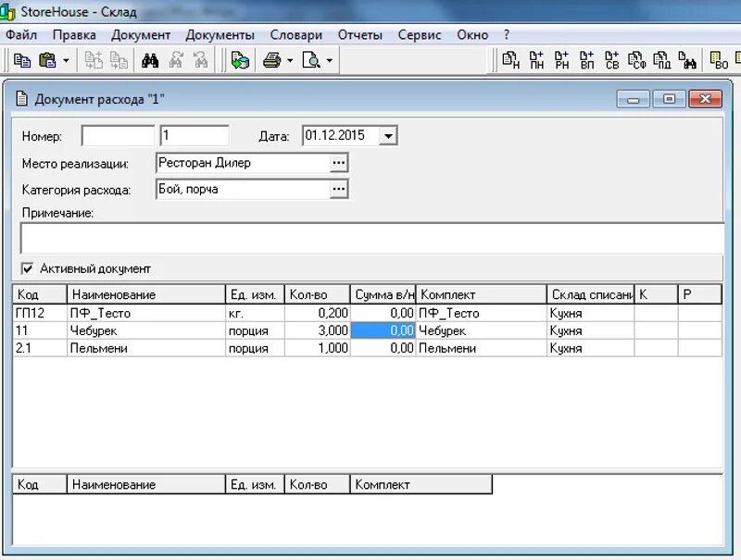Close the 'Документ расхода' window
This screenshot has width=741, height=560.
(705, 99)
